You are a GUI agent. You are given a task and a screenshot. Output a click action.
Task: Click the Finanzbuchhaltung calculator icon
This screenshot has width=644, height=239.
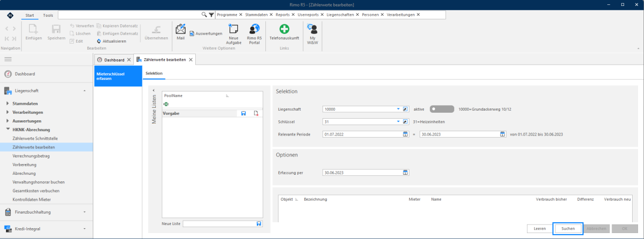(8, 213)
